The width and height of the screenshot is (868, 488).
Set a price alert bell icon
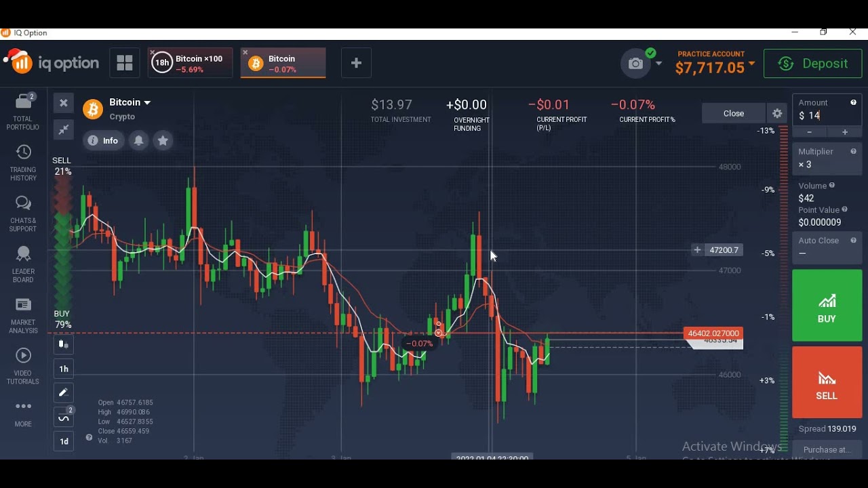click(x=138, y=140)
